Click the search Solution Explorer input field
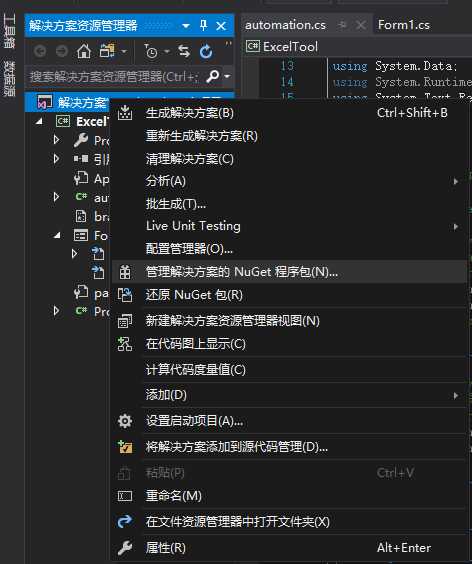The width and height of the screenshot is (472, 564). pyautogui.click(x=115, y=76)
